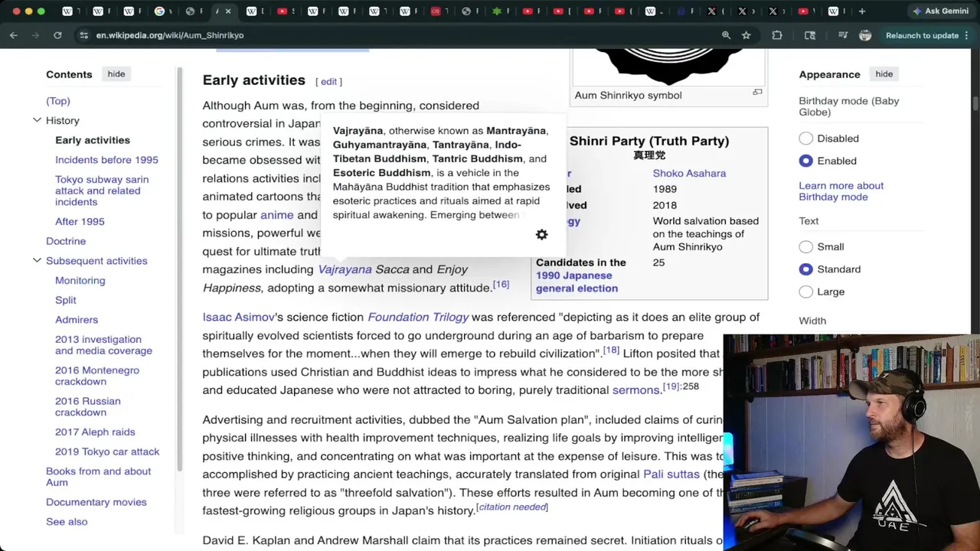Go to Tokyo subway sarin attack section

point(102,191)
